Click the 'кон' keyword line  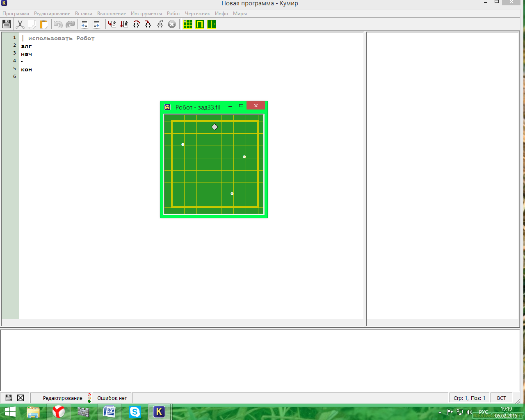[26, 69]
